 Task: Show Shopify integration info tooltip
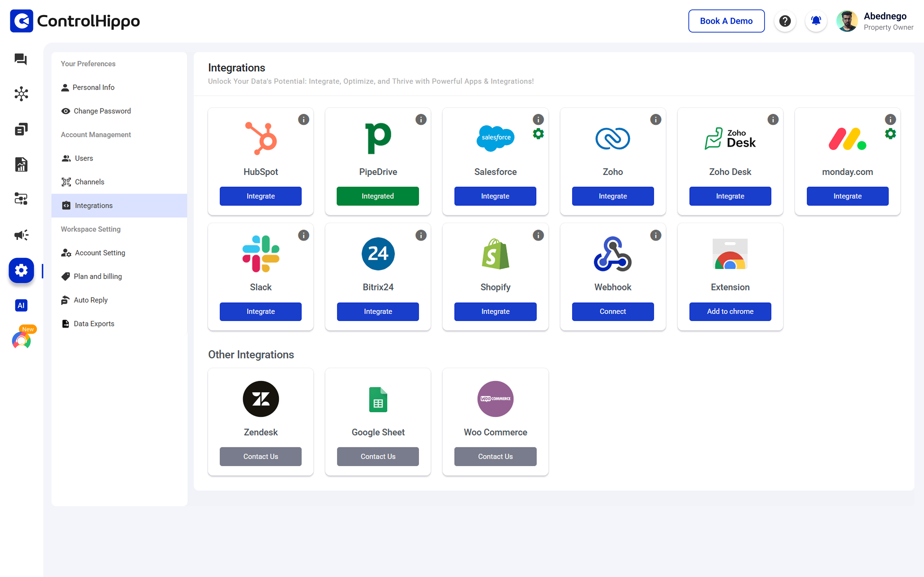tap(538, 236)
